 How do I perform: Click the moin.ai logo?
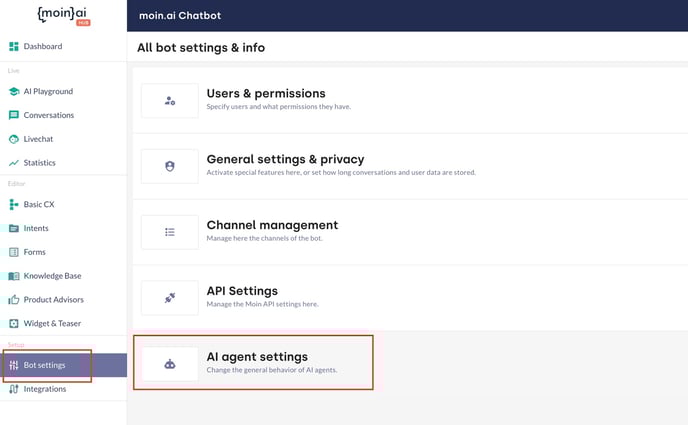pyautogui.click(x=64, y=15)
